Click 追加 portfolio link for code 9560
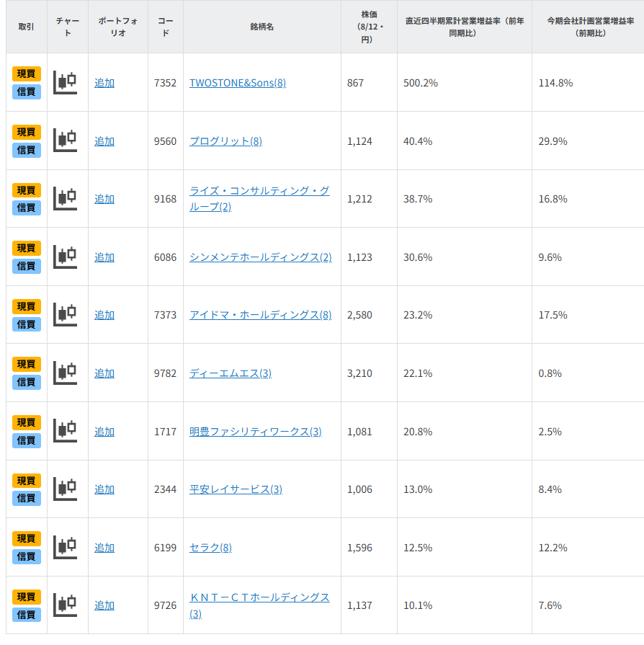The height and width of the screenshot is (645, 644). coord(104,141)
